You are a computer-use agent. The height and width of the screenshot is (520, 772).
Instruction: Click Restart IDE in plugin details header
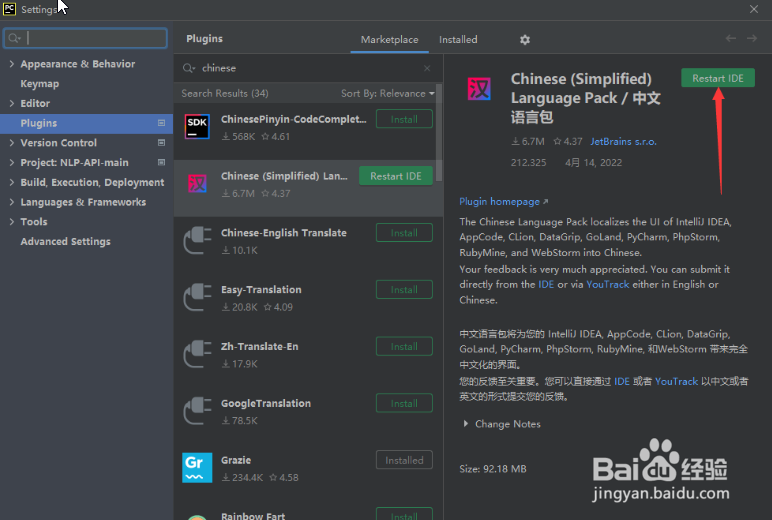coord(718,78)
